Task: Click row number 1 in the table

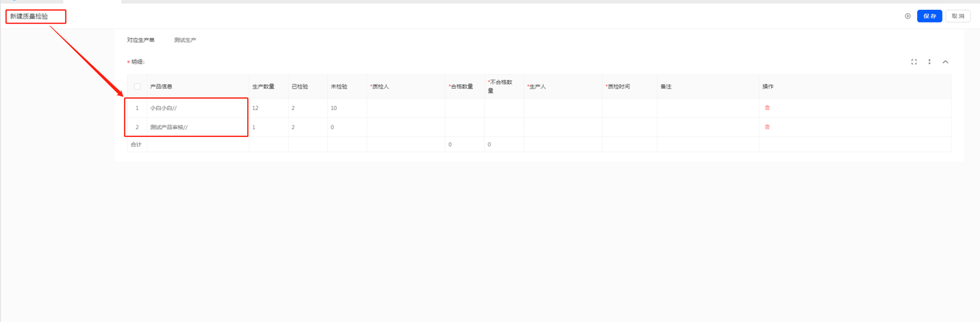Action: tap(137, 108)
